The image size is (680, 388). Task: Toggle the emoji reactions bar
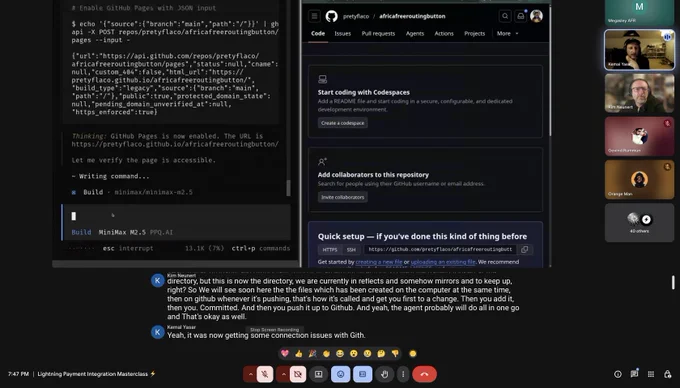pyautogui.click(x=340, y=374)
